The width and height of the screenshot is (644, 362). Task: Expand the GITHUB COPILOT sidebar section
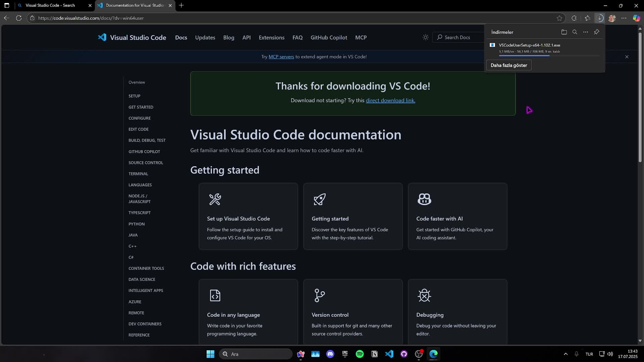(x=144, y=152)
